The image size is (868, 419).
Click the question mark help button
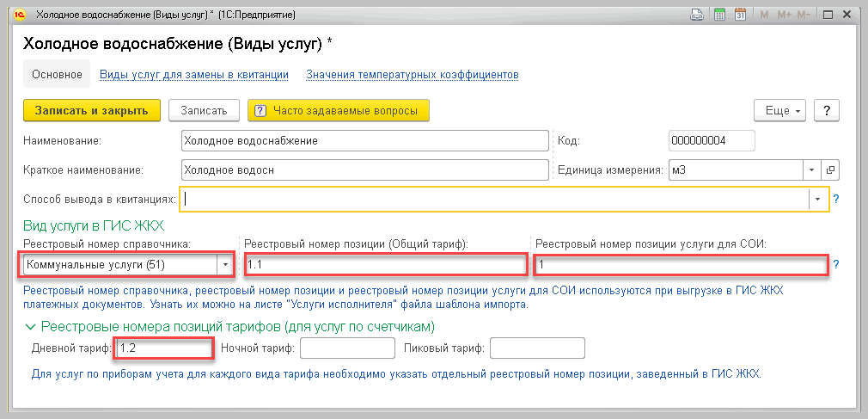point(826,111)
